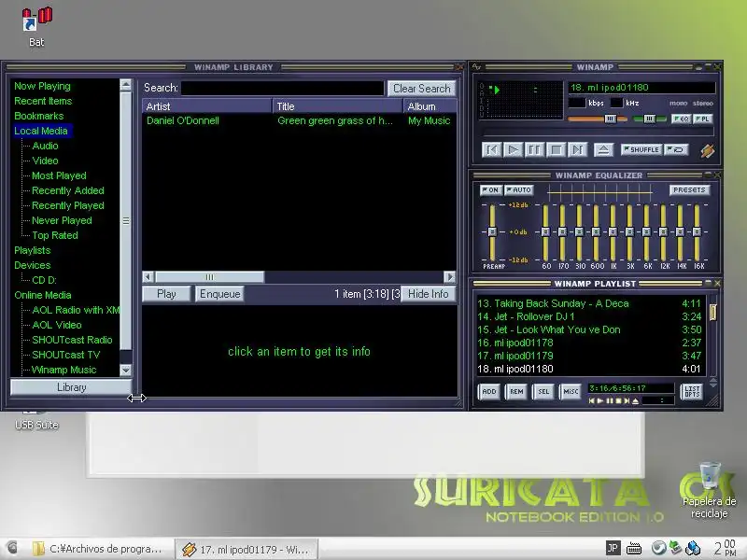Toggle equalizer ON button
The height and width of the screenshot is (560, 747).
(x=490, y=190)
